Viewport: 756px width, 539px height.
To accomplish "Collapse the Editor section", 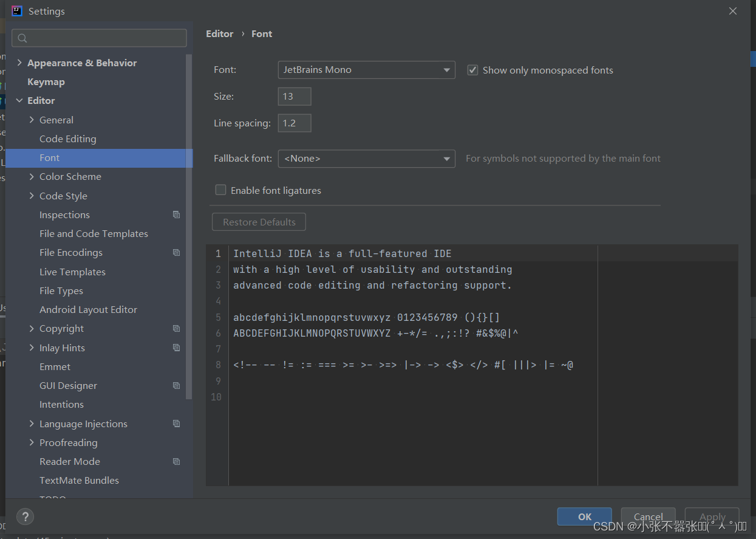I will (x=19, y=100).
